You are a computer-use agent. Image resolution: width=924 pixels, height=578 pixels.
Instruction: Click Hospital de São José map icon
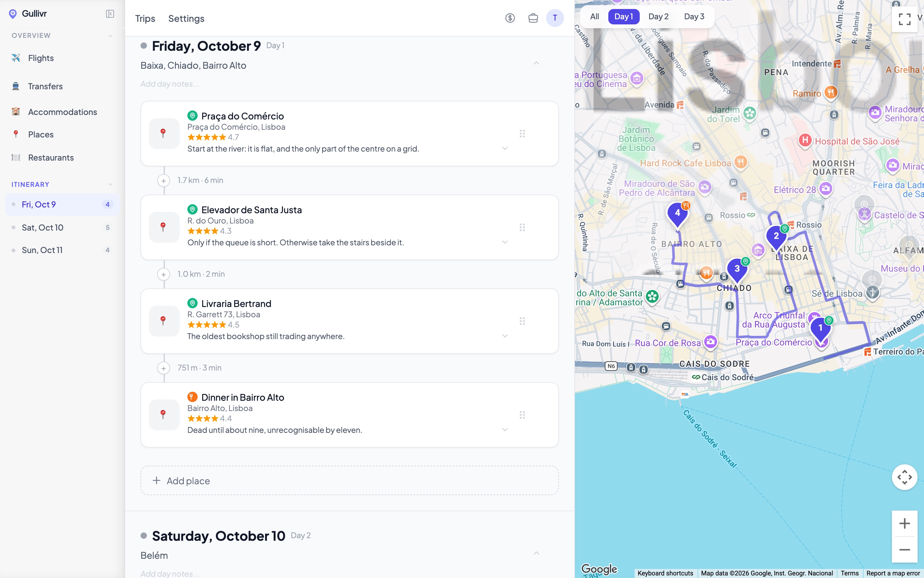point(805,140)
